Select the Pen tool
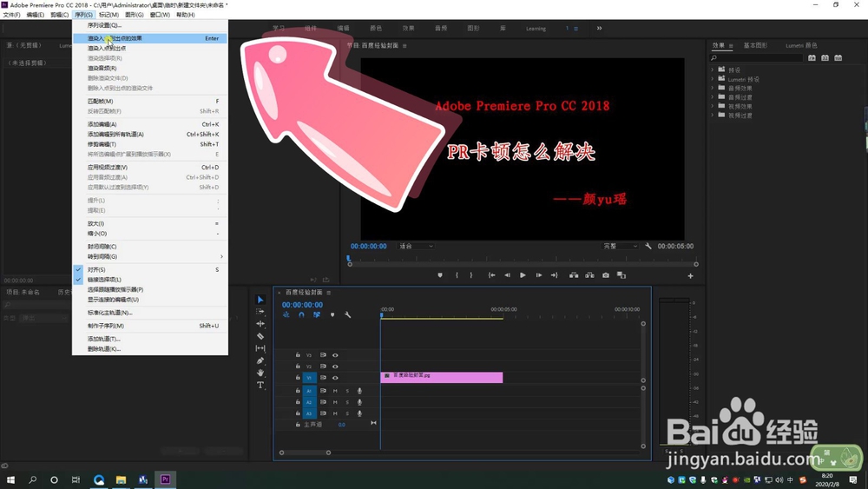The width and height of the screenshot is (868, 489). click(x=260, y=360)
